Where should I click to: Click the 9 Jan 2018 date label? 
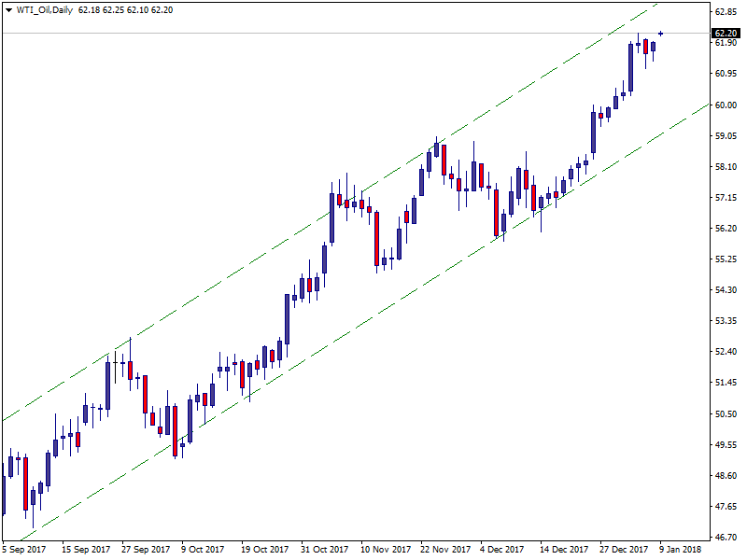(x=681, y=550)
